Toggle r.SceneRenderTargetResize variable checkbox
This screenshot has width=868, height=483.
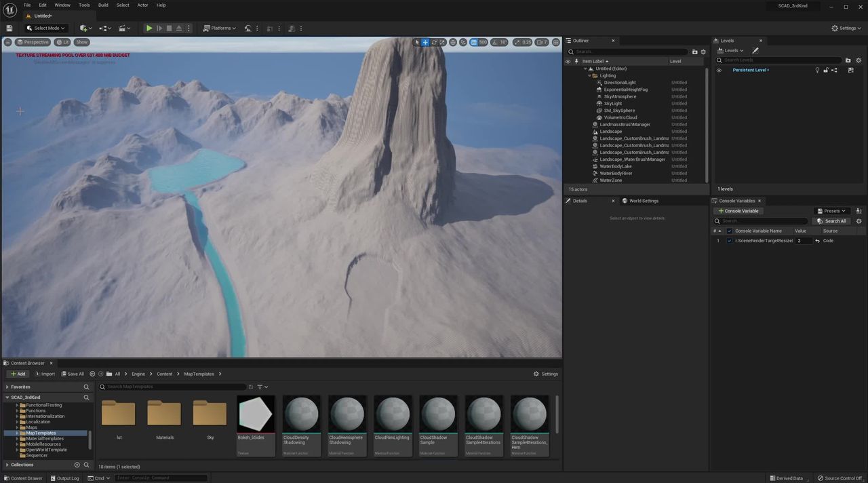pos(730,241)
